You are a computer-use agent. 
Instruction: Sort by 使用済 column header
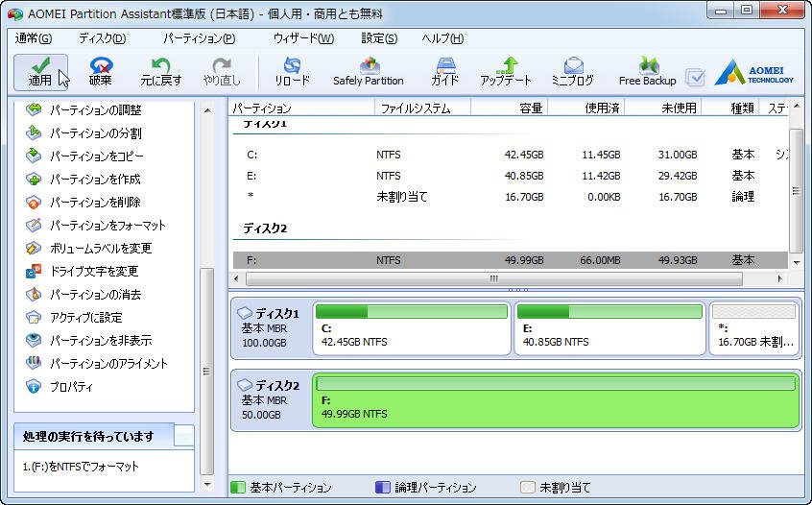coord(586,108)
